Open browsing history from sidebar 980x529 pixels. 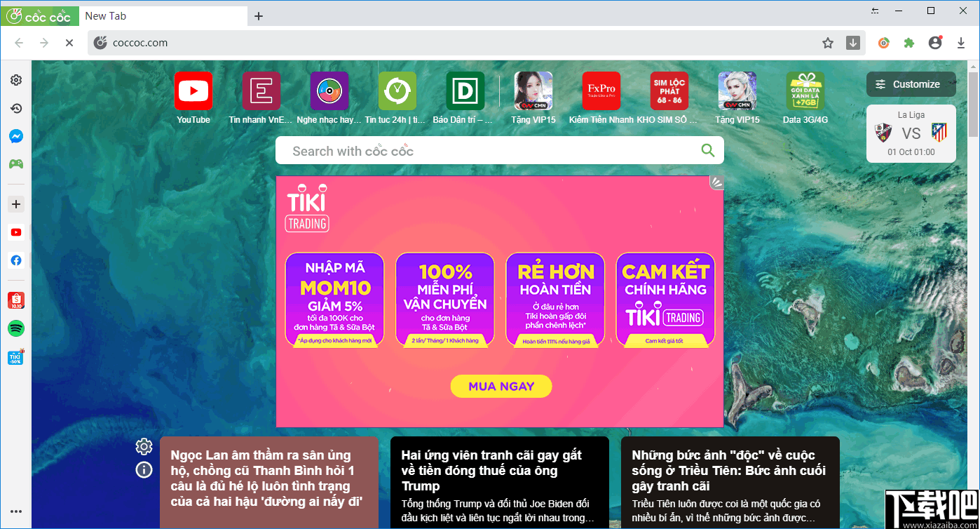point(16,108)
